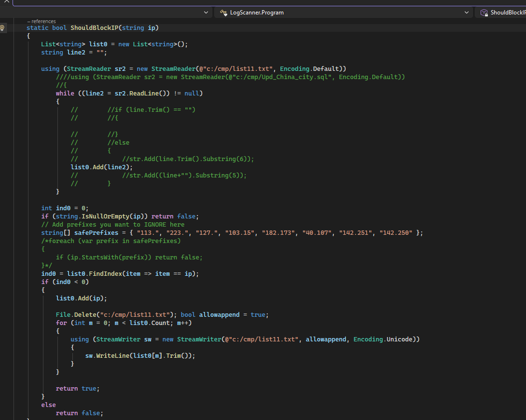
Task: Open the ShouldBlockIP member dropdown
Action: pyautogui.click(x=500, y=13)
